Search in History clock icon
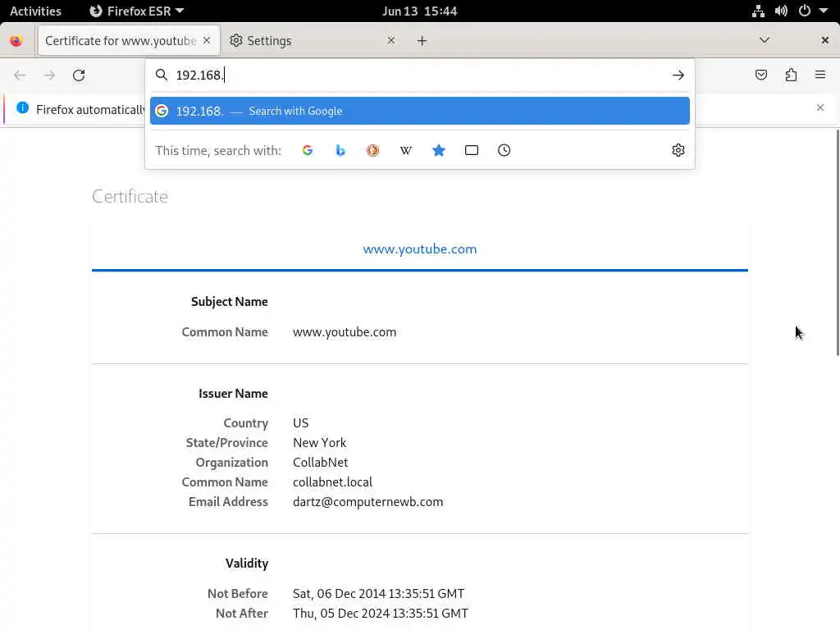Viewport: 840px width, 630px height. coord(504,151)
